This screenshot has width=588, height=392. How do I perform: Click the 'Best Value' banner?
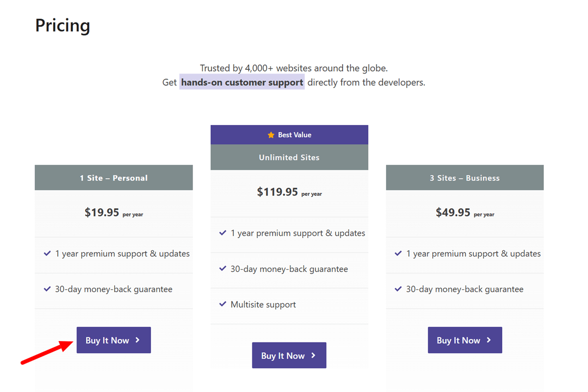[289, 135]
